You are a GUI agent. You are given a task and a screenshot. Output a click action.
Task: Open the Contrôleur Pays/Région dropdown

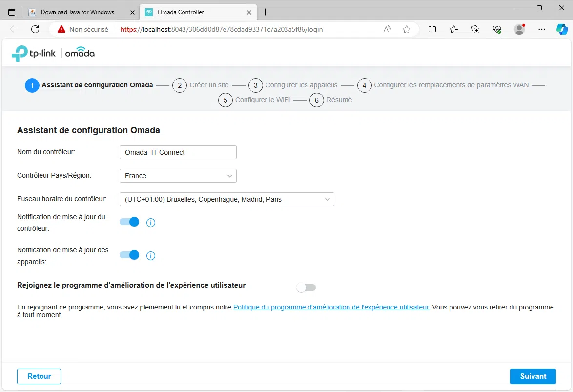178,176
